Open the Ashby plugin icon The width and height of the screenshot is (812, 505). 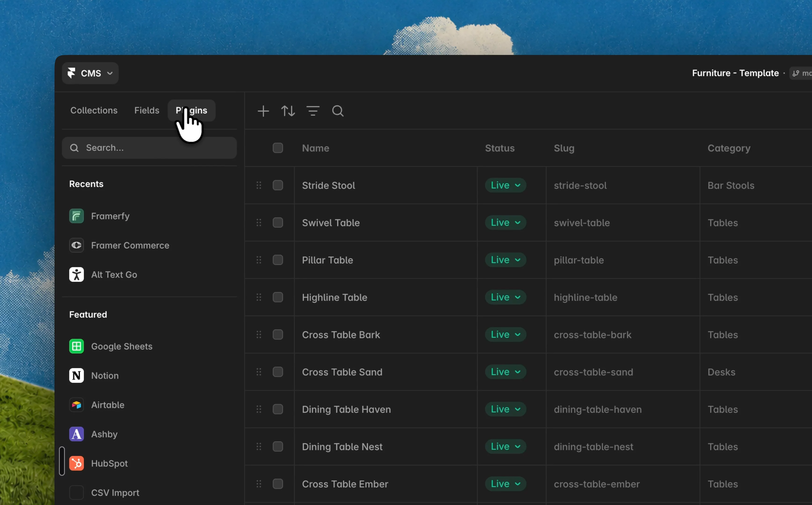pos(76,434)
